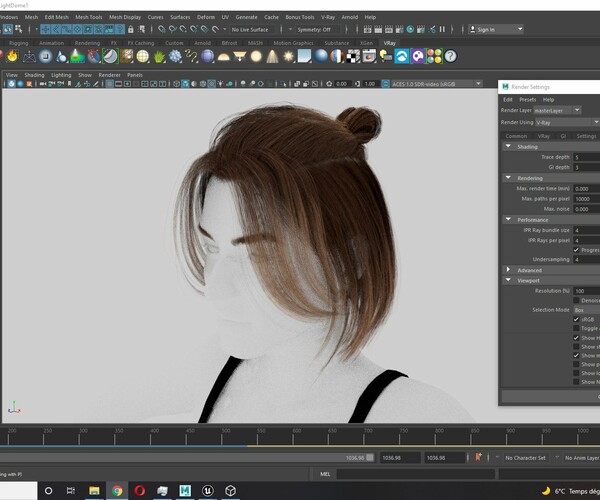Open File Explorer from the taskbar
Image resolution: width=600 pixels, height=500 pixels.
94,490
